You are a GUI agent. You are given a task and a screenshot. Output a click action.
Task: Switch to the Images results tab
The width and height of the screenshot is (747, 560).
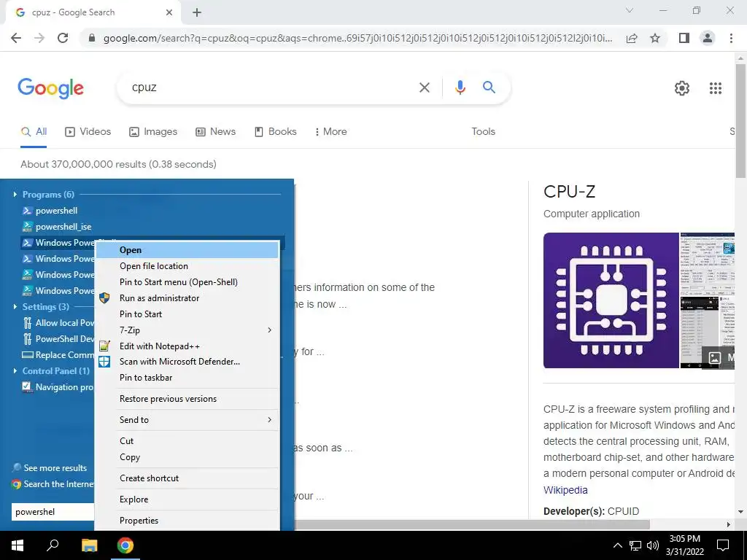(x=153, y=132)
